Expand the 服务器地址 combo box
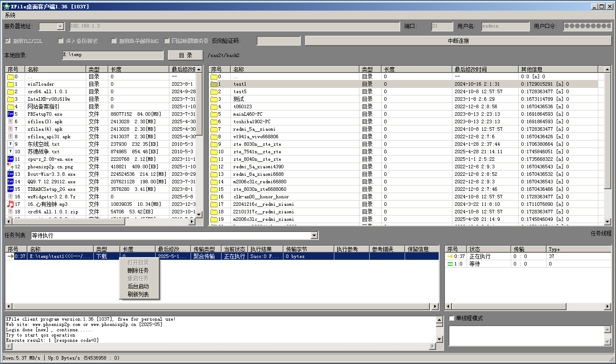Screen dimensions: 616x364 click(61, 27)
